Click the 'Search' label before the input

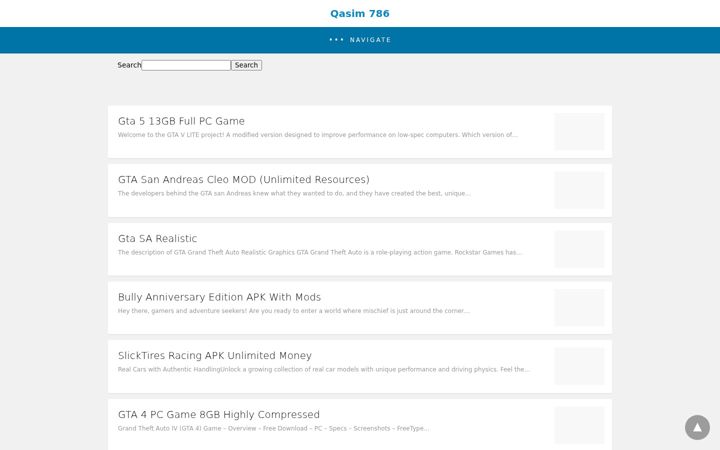pos(129,65)
